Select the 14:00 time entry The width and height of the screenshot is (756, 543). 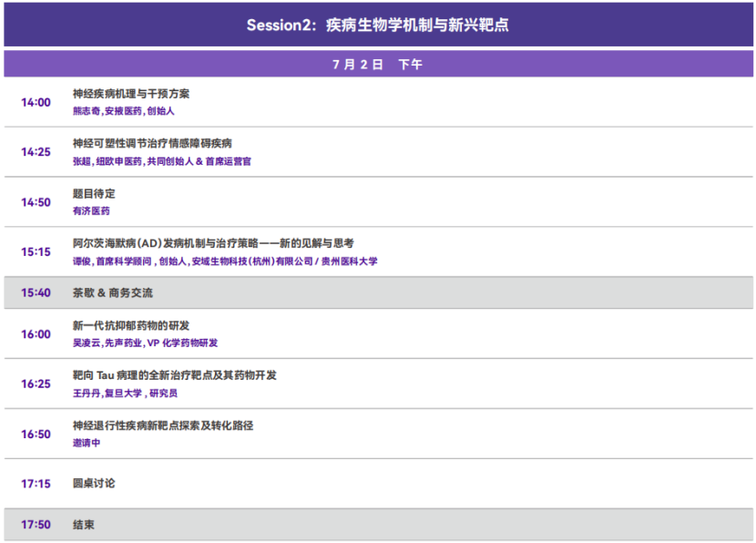pos(36,102)
